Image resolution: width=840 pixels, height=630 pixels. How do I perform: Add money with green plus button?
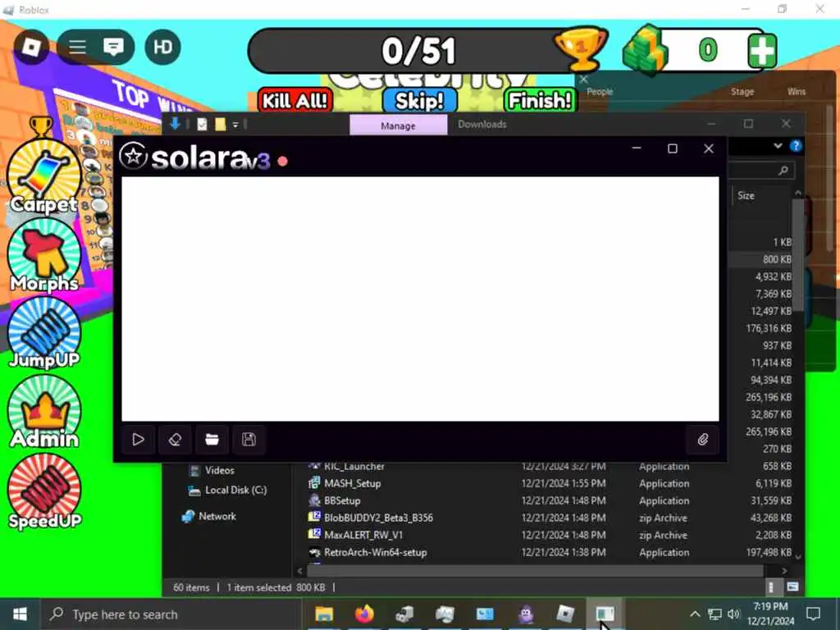click(762, 52)
